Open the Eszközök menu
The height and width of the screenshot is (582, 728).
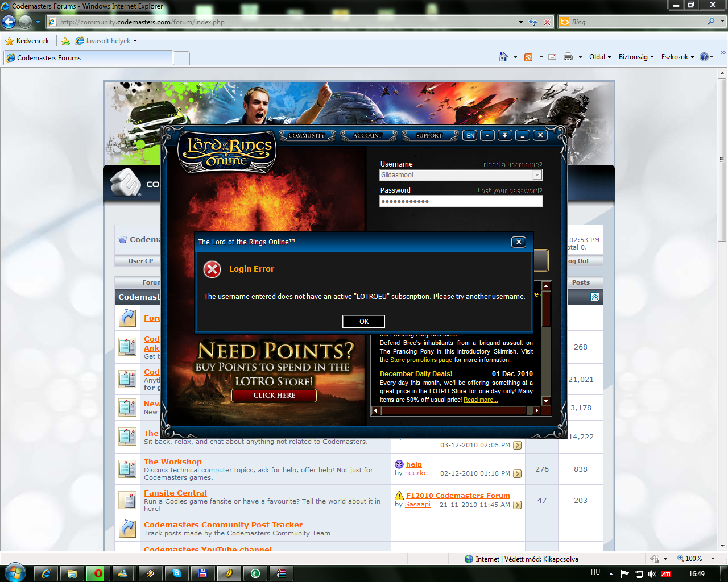[677, 57]
